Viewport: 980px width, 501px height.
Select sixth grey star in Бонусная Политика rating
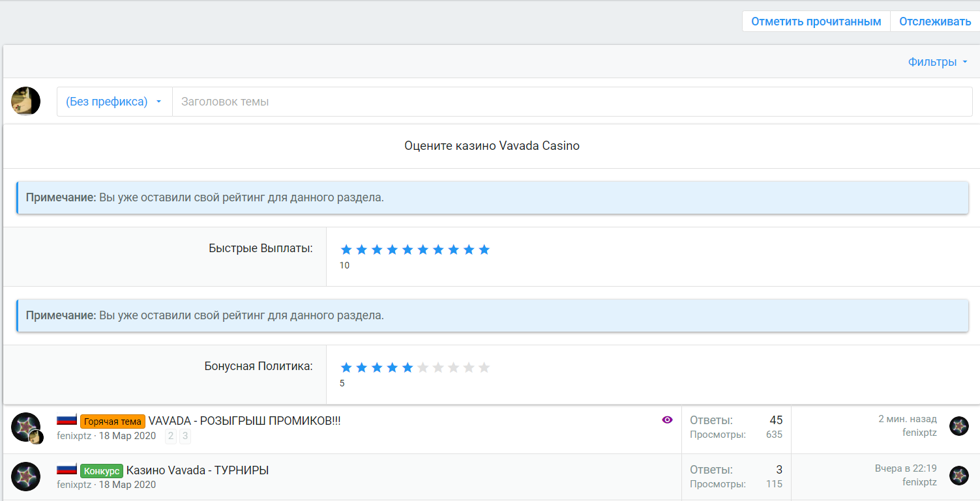tap(423, 367)
